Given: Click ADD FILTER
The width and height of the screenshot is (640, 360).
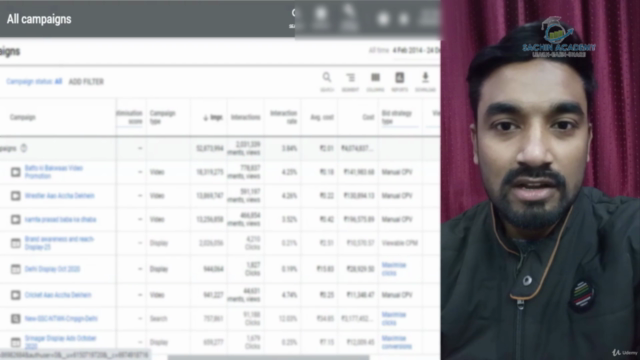Looking at the screenshot, I should pos(86,82).
